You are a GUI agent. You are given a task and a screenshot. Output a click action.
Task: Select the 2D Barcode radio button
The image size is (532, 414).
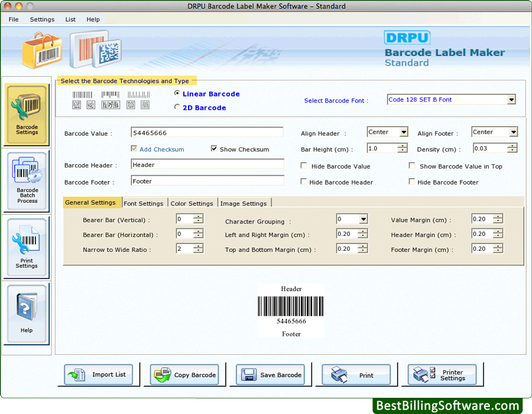177,107
